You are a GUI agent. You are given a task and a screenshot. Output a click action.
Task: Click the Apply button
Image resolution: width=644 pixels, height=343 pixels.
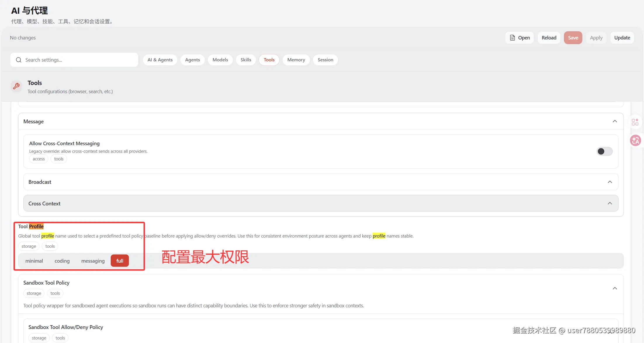pyautogui.click(x=596, y=38)
